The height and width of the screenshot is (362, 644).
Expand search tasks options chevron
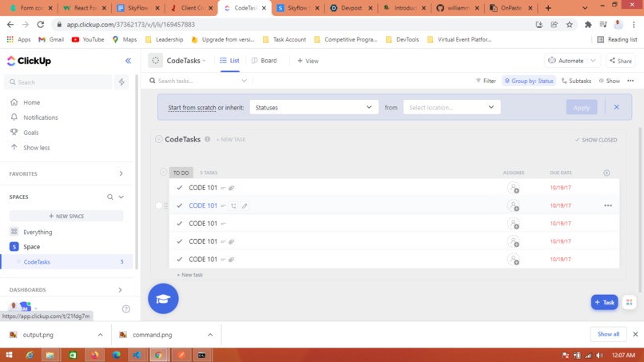244,81
